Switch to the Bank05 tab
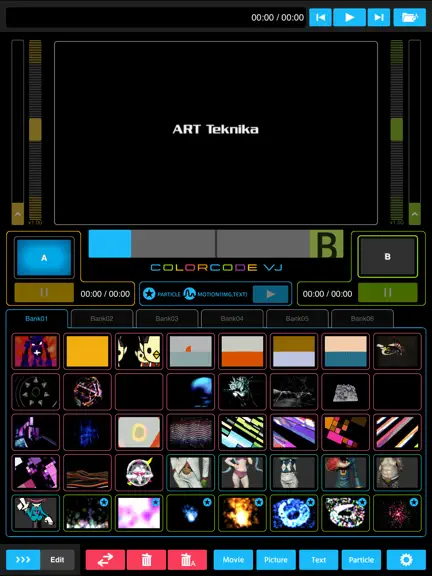Screen dimensions: 432x576 coord(297,318)
